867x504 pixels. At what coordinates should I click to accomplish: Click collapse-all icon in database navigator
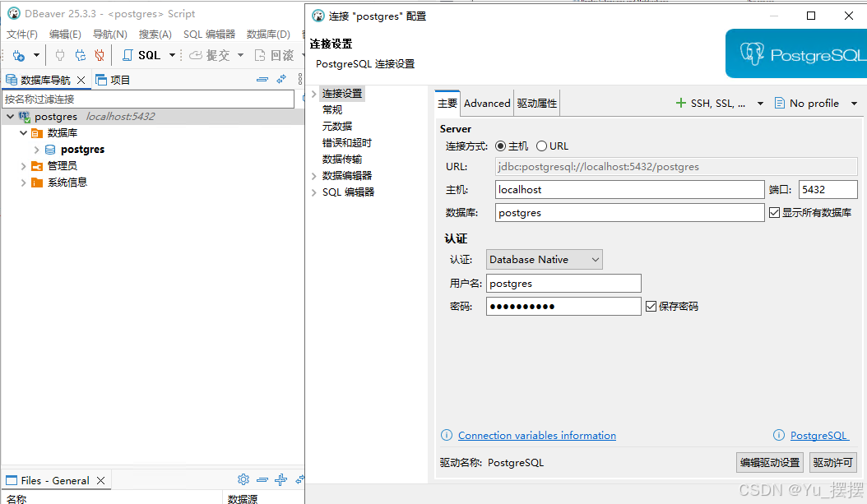(262, 80)
